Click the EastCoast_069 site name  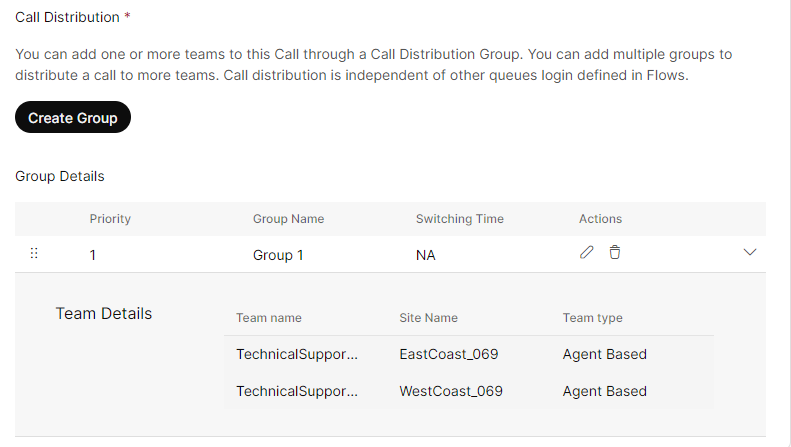(x=449, y=354)
